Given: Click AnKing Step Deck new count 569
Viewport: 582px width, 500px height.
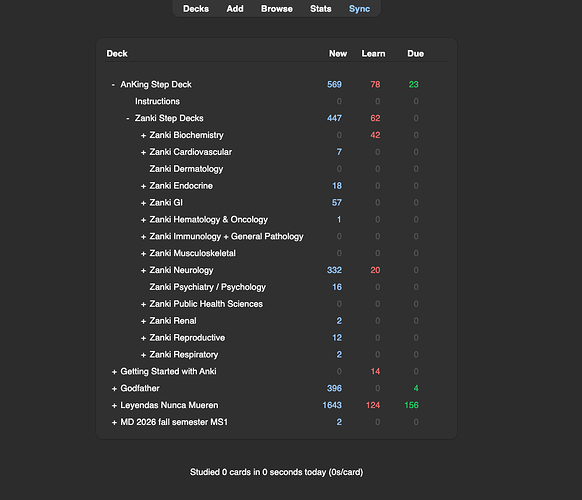Looking at the screenshot, I should [334, 85].
